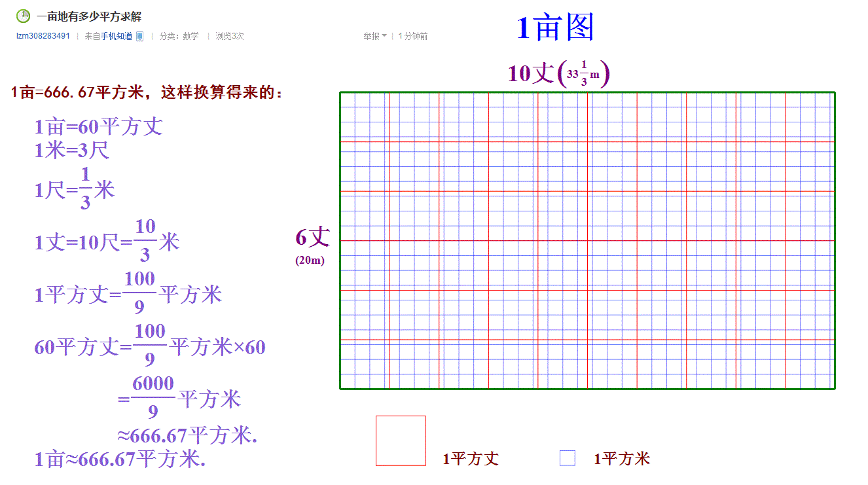Click the 1平方米 legend label
The width and height of the screenshot is (868, 485).
coord(622,459)
